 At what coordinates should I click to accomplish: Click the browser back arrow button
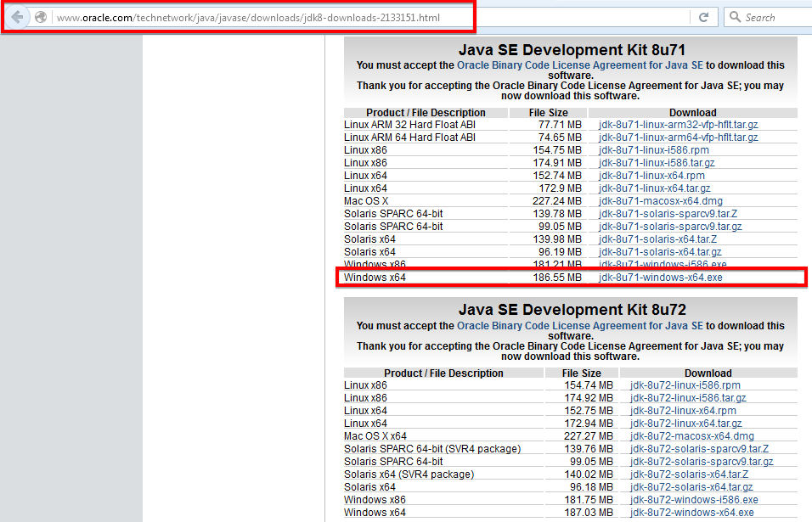[17, 17]
